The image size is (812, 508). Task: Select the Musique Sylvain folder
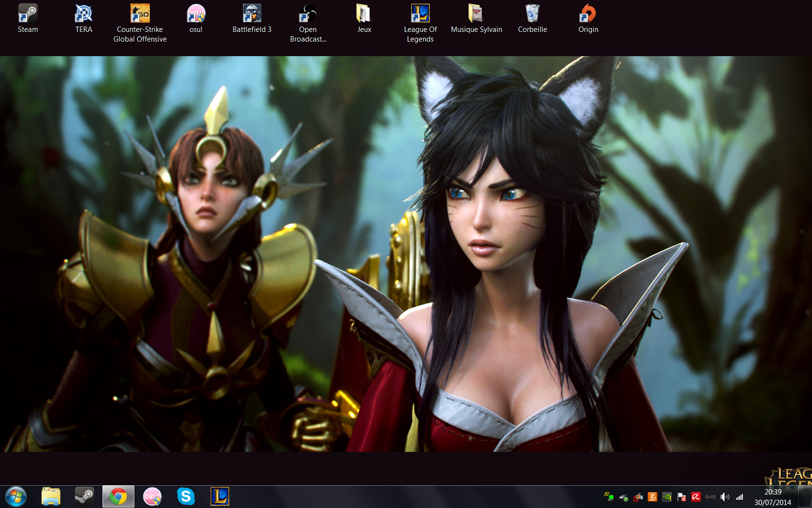point(476,18)
